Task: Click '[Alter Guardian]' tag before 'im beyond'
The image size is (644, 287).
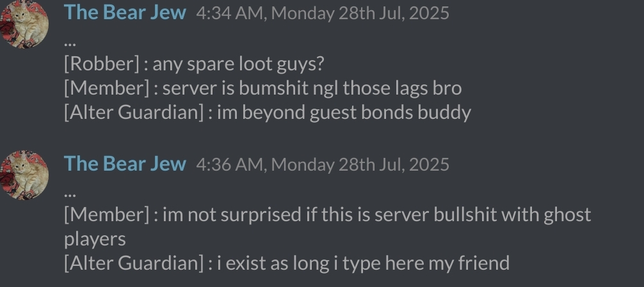Action: pyautogui.click(x=134, y=112)
